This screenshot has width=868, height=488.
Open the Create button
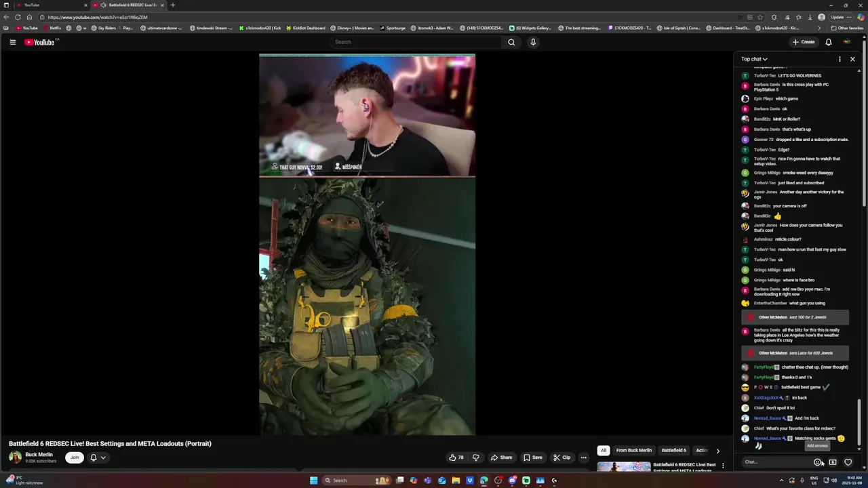804,42
